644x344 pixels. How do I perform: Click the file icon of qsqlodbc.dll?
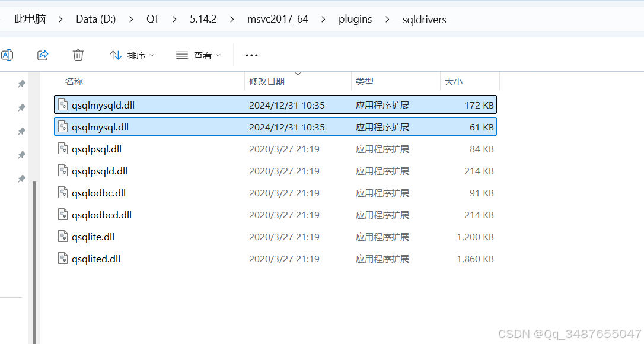click(63, 192)
